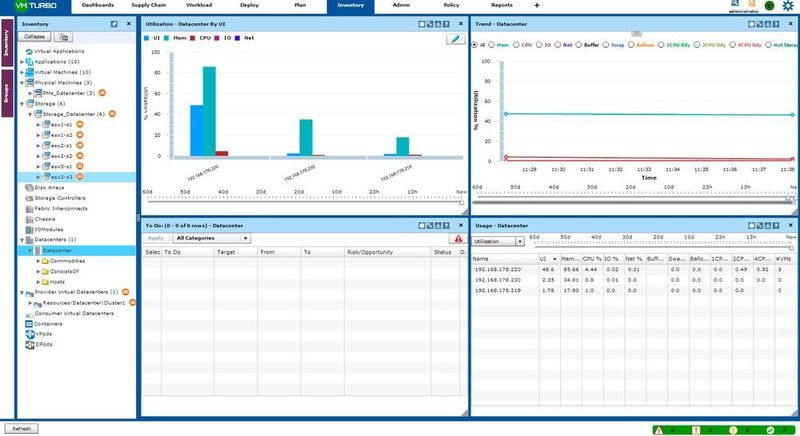Select the Net radio button in Trend
Image resolution: width=800 pixels, height=436 pixels.
[558, 45]
